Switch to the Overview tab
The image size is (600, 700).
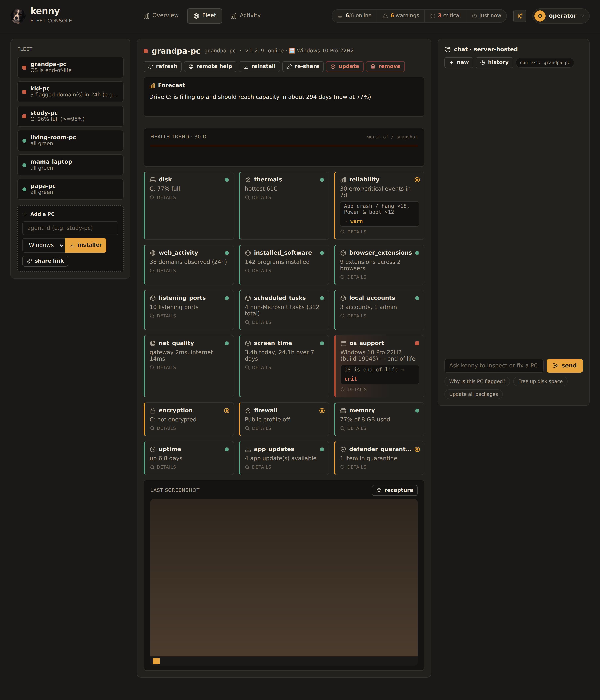pyautogui.click(x=161, y=16)
